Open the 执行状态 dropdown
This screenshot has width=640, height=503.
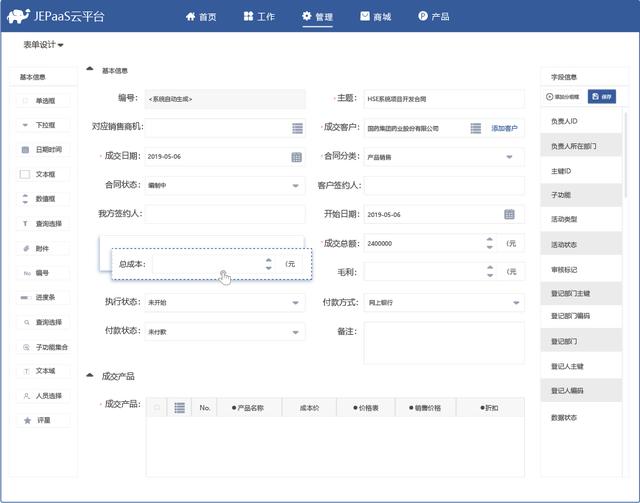(x=296, y=303)
